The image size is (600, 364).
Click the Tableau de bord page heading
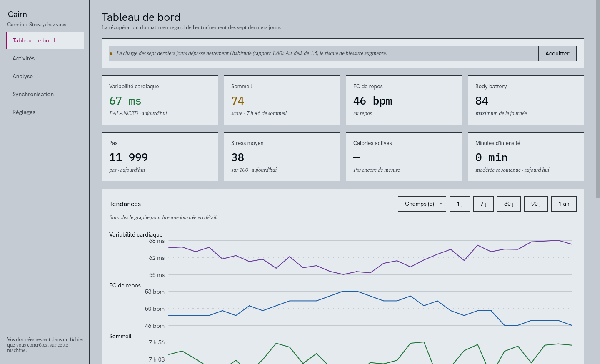(141, 17)
